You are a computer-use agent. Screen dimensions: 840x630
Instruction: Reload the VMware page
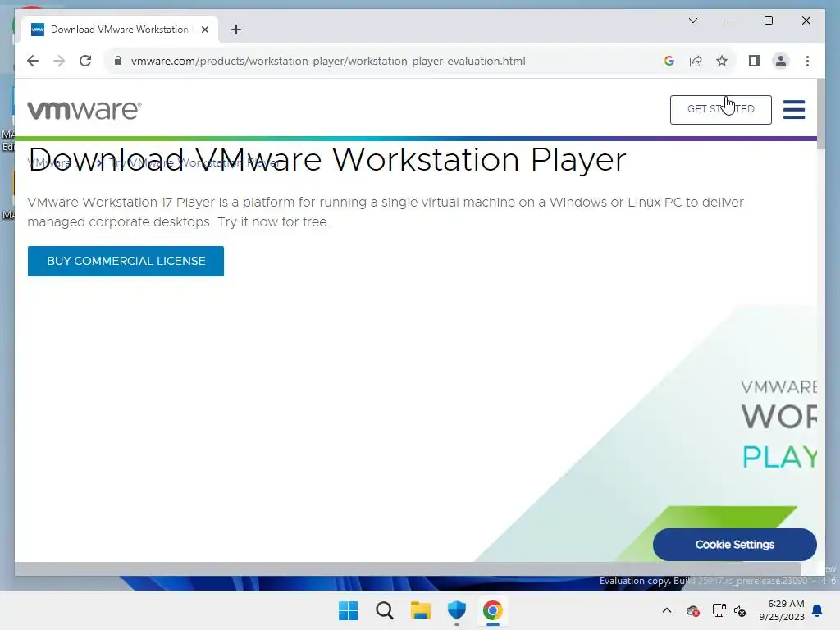click(x=85, y=61)
